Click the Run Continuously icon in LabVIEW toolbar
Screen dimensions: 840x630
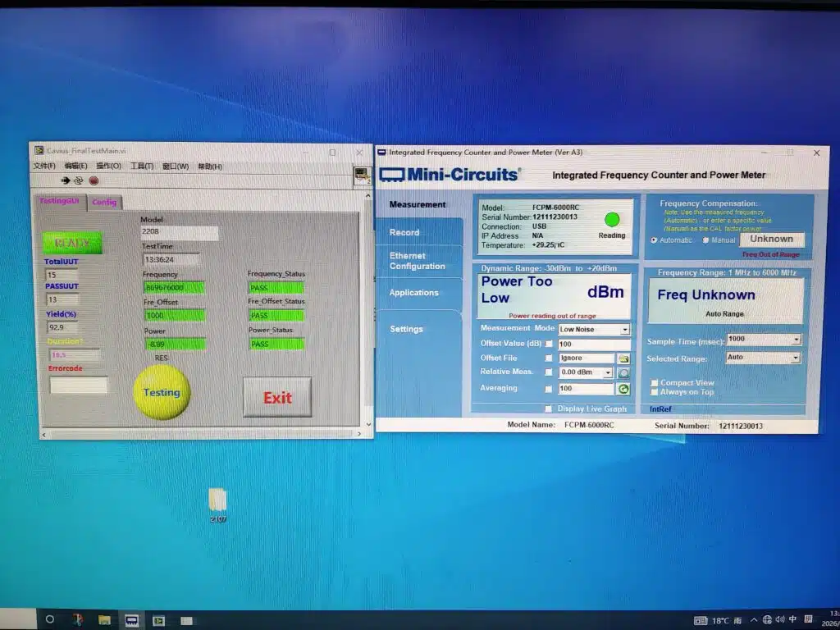(x=79, y=180)
